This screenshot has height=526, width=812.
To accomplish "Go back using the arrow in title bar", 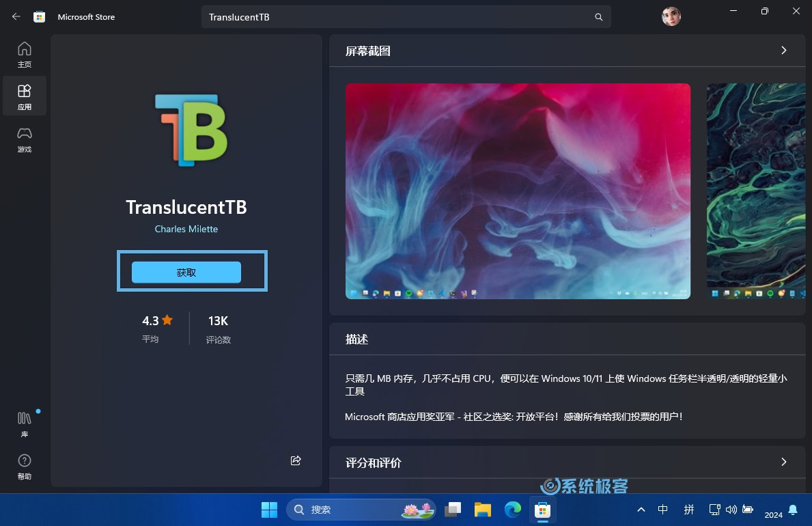I will 16,16.
